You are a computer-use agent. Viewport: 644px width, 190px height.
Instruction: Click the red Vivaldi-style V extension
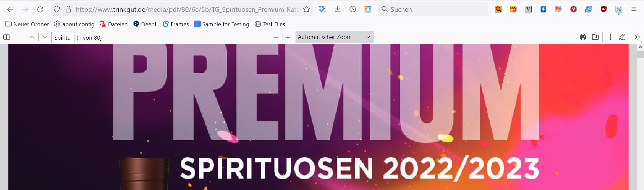(574, 9)
